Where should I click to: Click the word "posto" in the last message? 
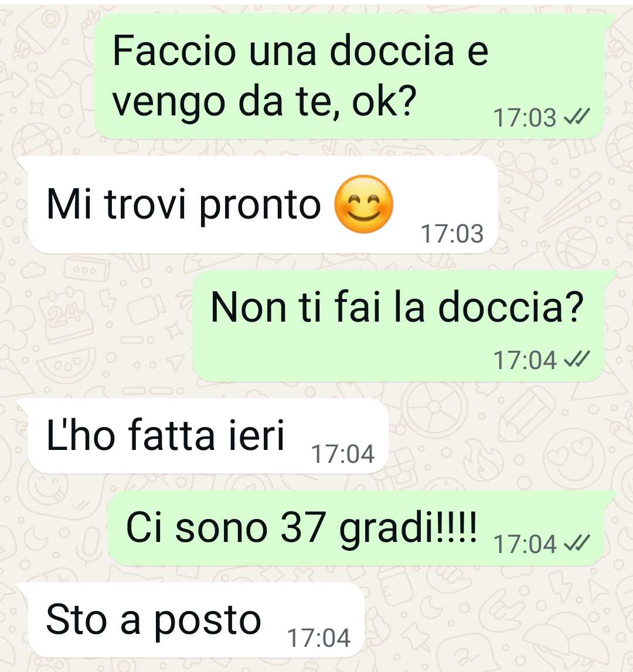(x=207, y=622)
